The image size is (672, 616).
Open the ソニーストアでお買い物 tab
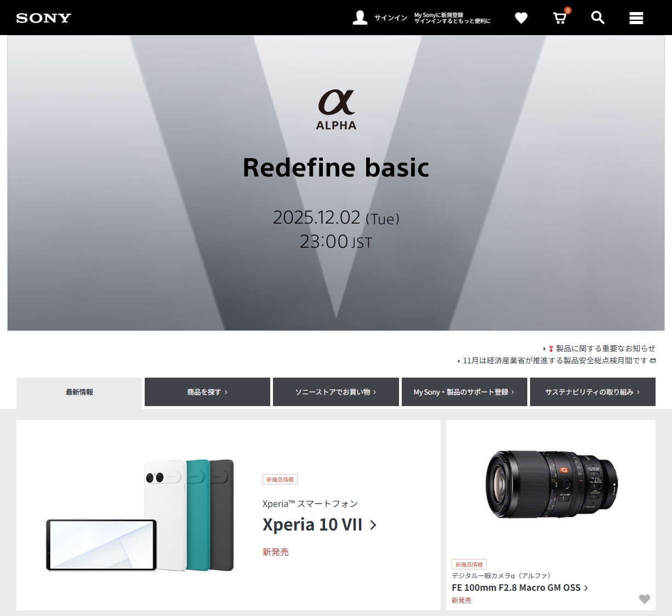[x=336, y=392]
